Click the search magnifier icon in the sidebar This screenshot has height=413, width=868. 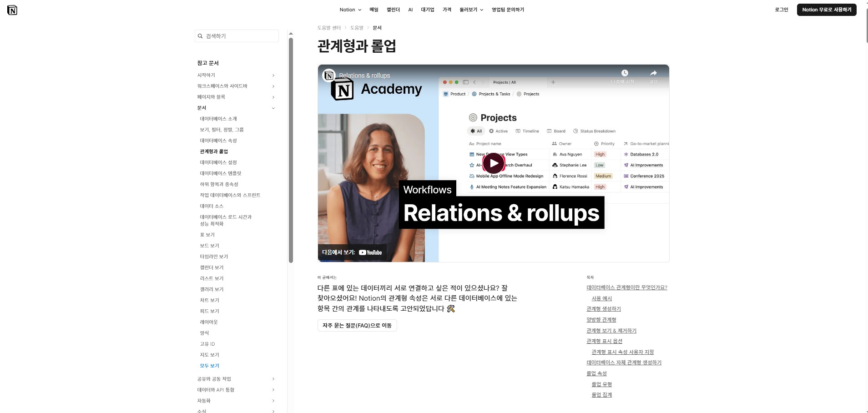point(201,36)
